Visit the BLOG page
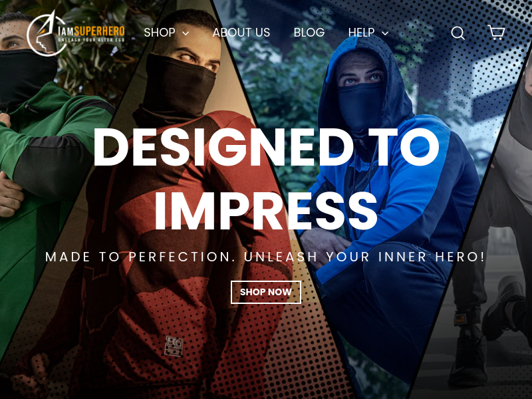Screen dimensions: 532x399 pos(309,33)
